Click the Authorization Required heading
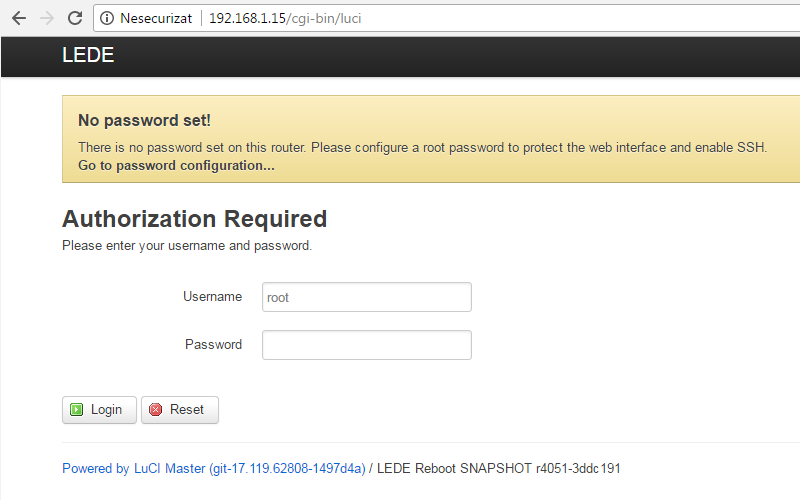The image size is (800, 500). click(194, 219)
